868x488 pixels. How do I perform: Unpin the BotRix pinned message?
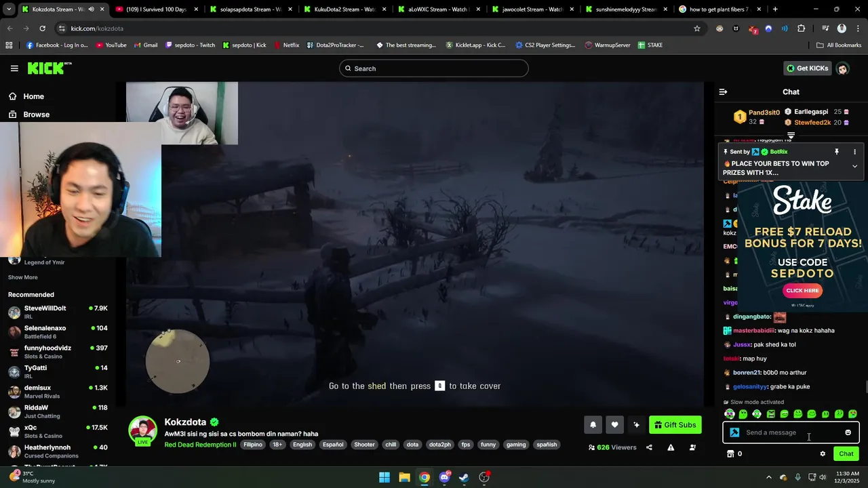point(837,152)
